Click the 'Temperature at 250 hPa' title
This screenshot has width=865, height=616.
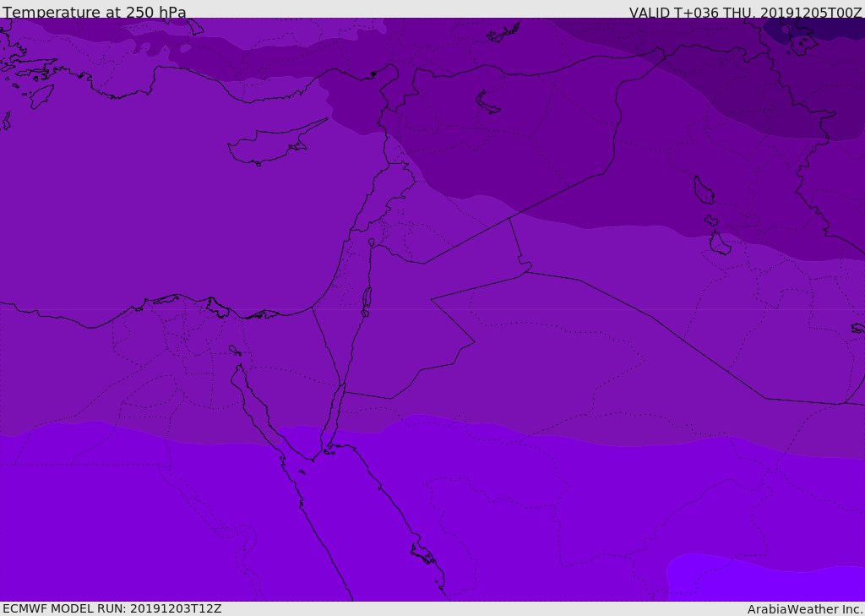pyautogui.click(x=95, y=11)
